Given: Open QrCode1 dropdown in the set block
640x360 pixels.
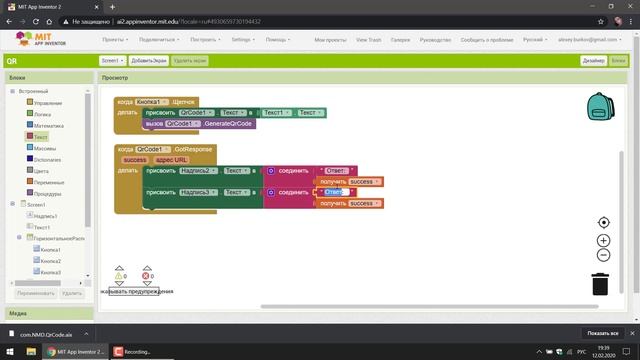Looking at the screenshot, I should (x=197, y=112).
